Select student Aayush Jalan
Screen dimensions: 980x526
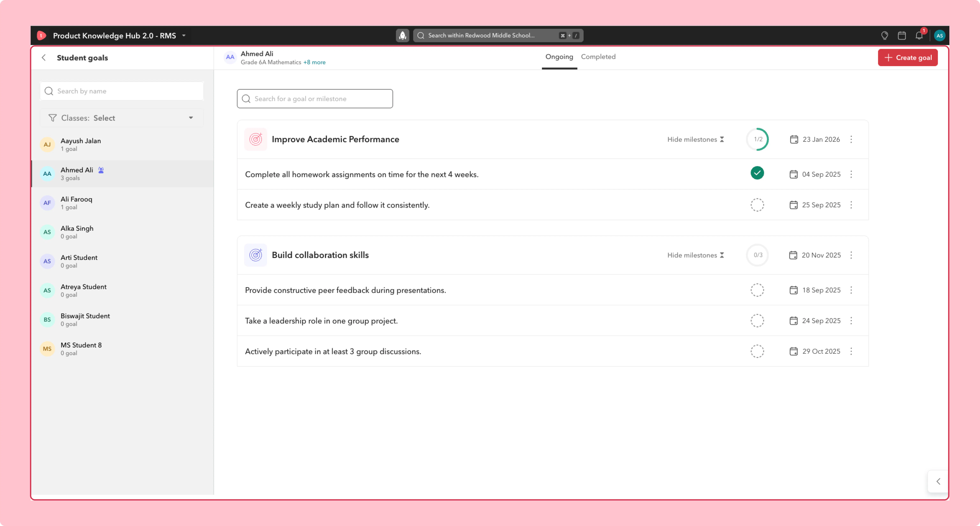coord(122,144)
